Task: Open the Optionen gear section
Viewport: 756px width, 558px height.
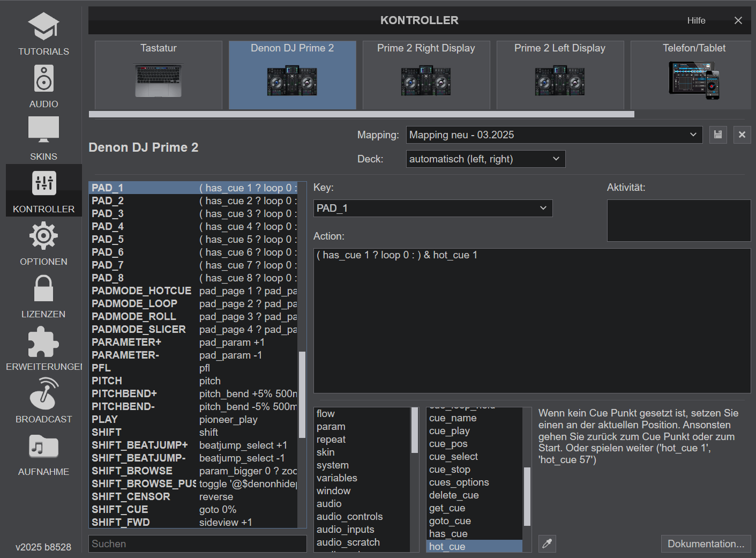Action: click(x=43, y=243)
